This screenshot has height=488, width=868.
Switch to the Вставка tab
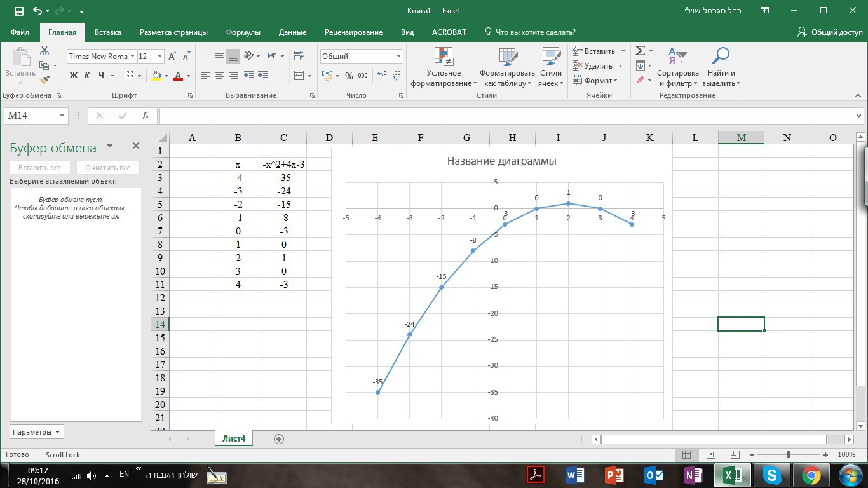[108, 32]
